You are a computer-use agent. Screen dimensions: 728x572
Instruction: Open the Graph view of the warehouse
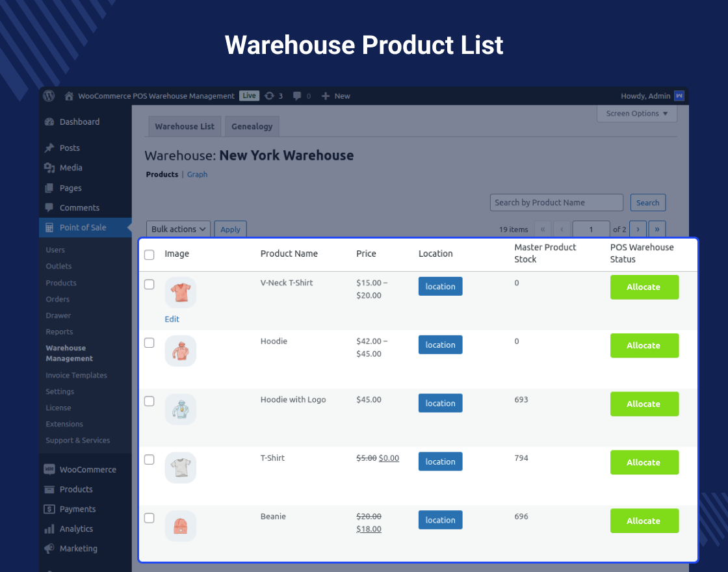[197, 174]
